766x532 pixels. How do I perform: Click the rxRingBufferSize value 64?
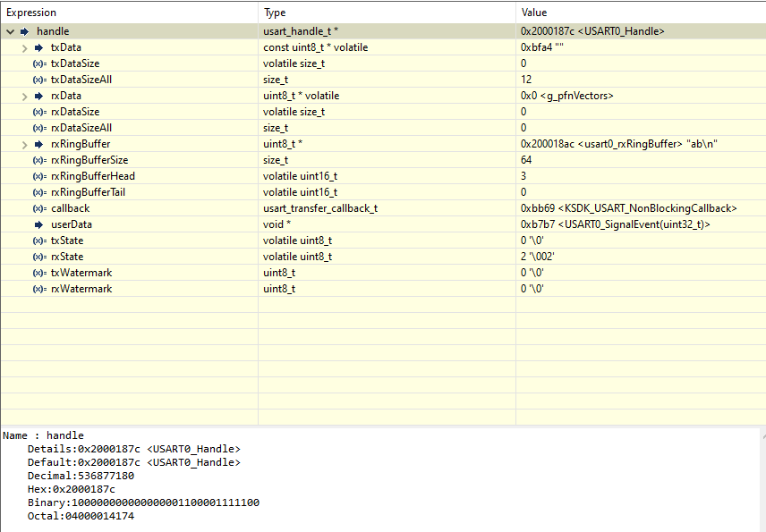[x=526, y=160]
